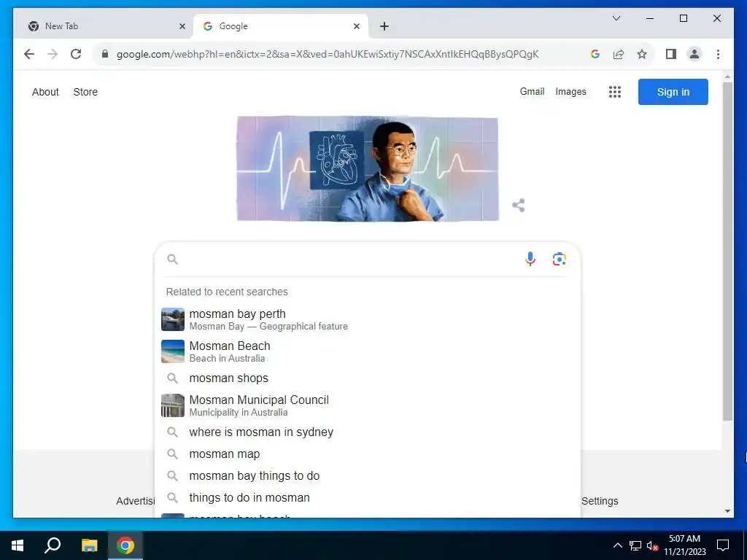Open the About link
This screenshot has height=560, width=747.
[45, 92]
